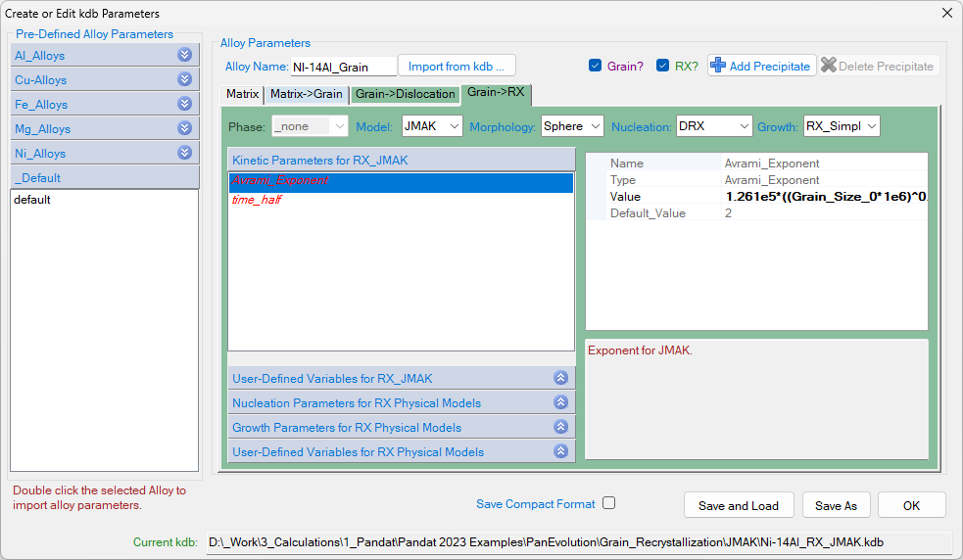Select the time_half kinetic parameter
This screenshot has height=560, width=963.
[x=256, y=200]
